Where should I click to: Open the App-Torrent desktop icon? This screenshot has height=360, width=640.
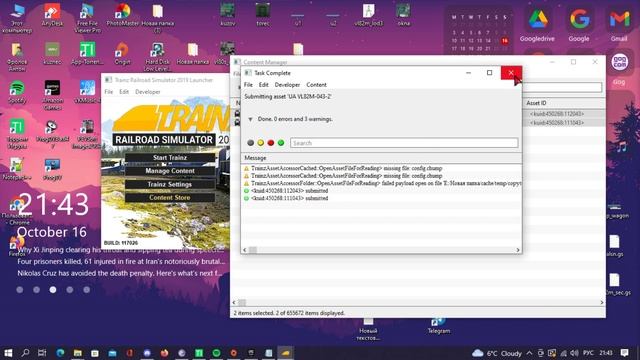click(x=87, y=53)
